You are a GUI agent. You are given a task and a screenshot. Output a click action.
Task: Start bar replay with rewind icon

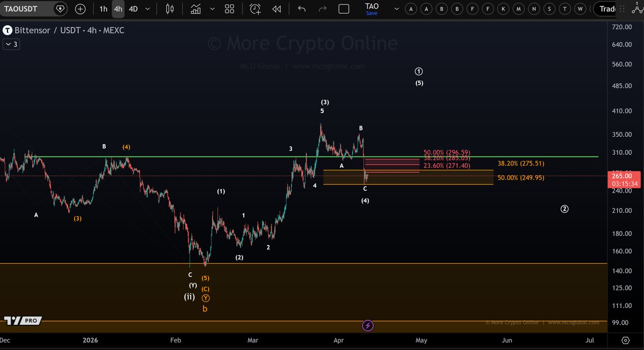click(x=276, y=9)
